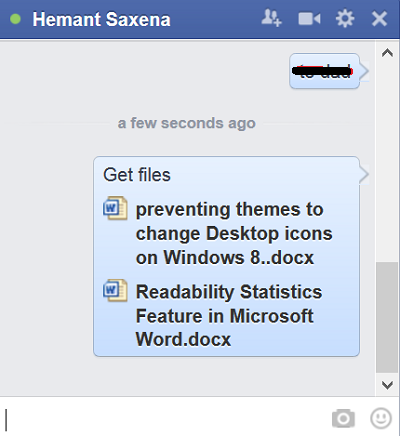The width and height of the screenshot is (400, 436).
Task: Click the scrollbar up arrow
Action: pyautogui.click(x=387, y=53)
